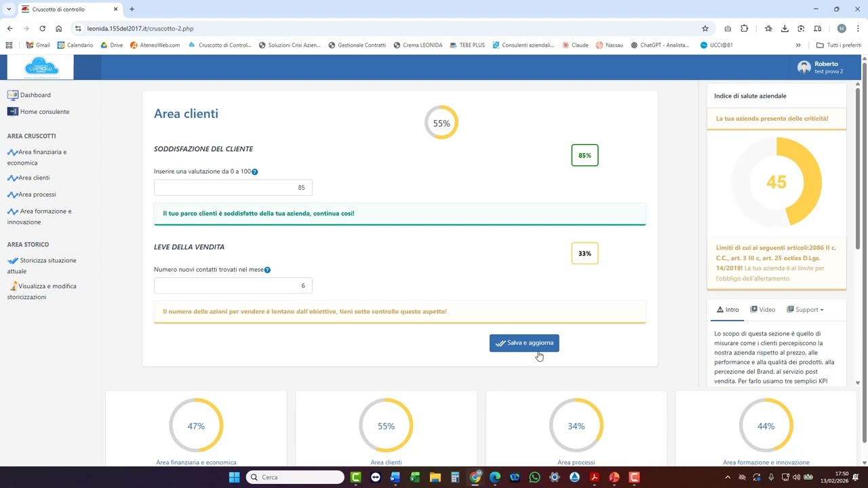This screenshot has height=488, width=868.
Task: Reload the page in browser toolbar
Action: (x=42, y=28)
